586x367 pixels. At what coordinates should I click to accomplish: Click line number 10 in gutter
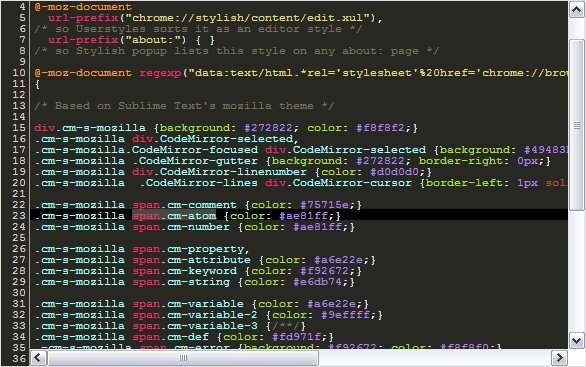coord(19,73)
